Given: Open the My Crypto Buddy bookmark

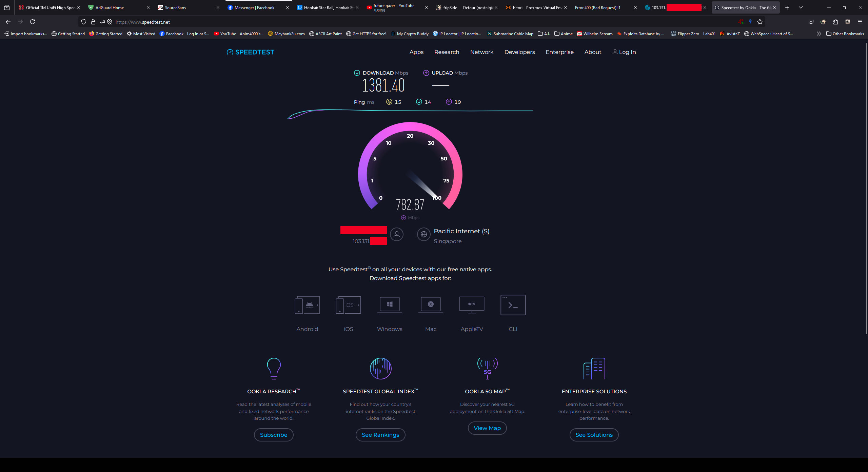Looking at the screenshot, I should coord(410,34).
